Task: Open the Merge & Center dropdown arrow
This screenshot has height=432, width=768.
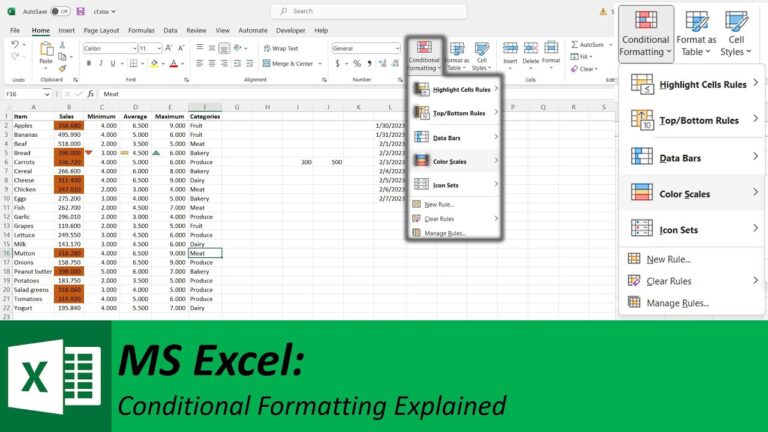Action: click(320, 64)
